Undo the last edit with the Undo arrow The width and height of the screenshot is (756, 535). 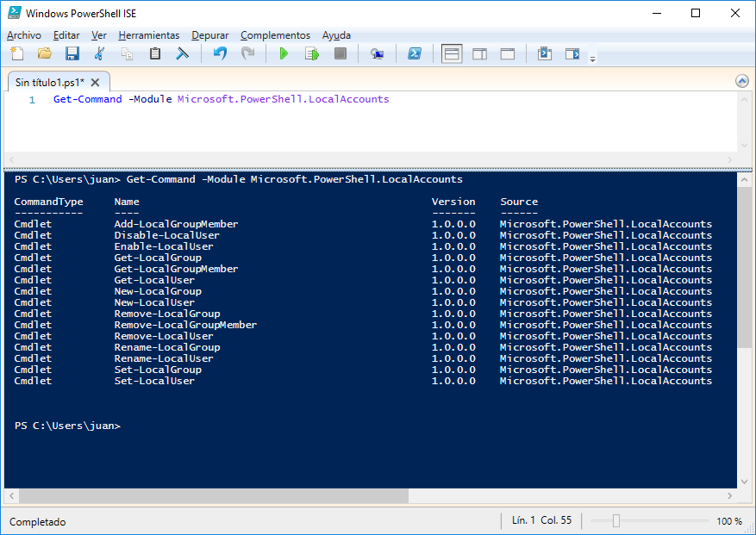[x=220, y=54]
